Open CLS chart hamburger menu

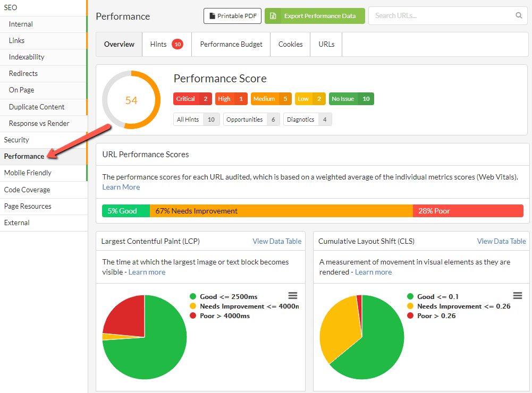coord(518,296)
